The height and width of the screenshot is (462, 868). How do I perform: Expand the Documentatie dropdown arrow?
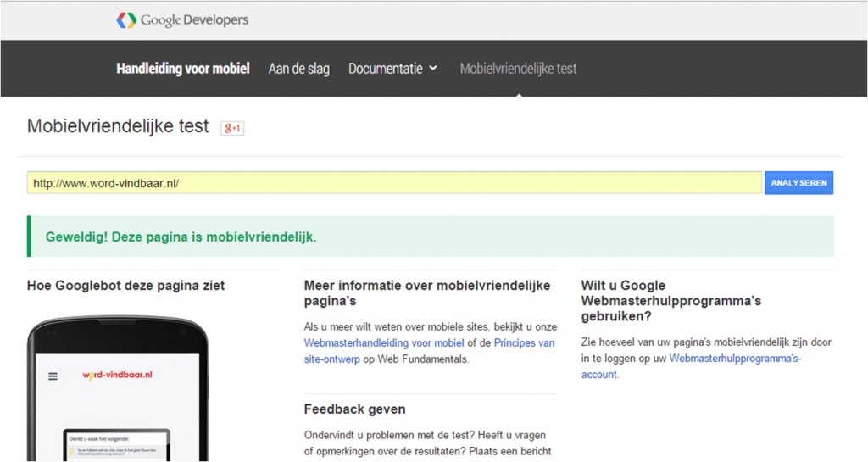[433, 68]
